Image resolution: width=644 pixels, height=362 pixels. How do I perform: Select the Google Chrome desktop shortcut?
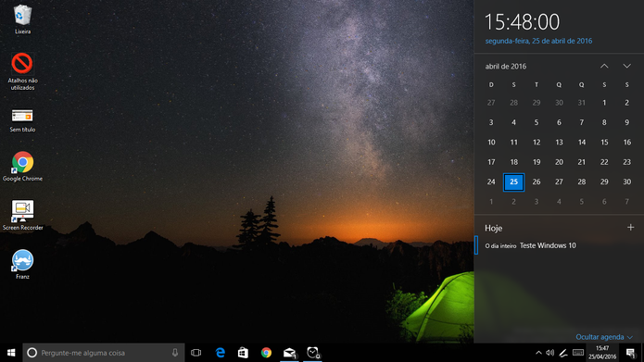22,167
